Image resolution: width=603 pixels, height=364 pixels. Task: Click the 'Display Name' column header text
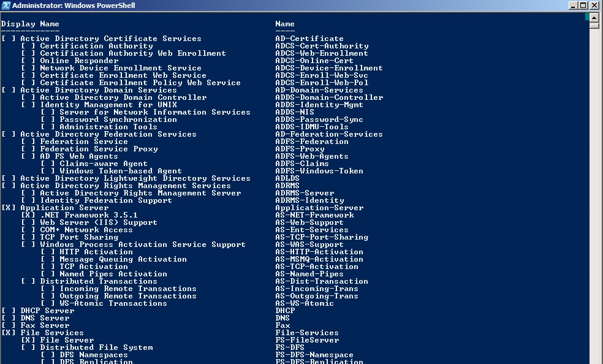pyautogui.click(x=31, y=25)
